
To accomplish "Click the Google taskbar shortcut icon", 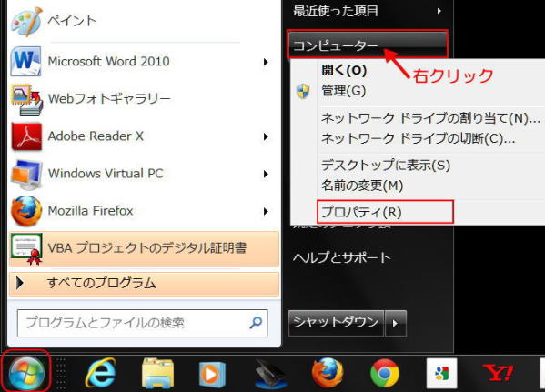I will (442, 374).
